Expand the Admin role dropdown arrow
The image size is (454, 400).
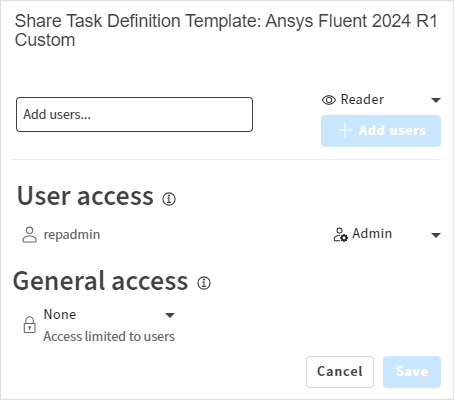pos(436,235)
